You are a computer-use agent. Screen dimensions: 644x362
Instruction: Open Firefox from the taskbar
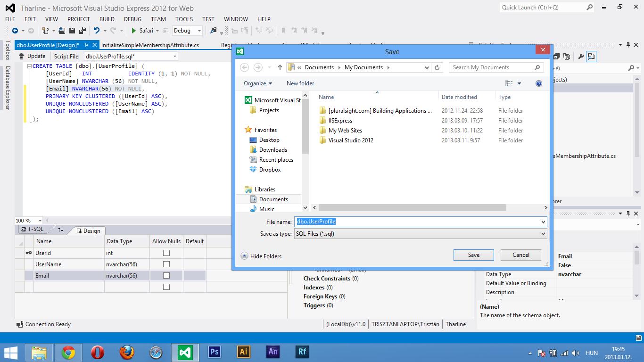pos(127,353)
